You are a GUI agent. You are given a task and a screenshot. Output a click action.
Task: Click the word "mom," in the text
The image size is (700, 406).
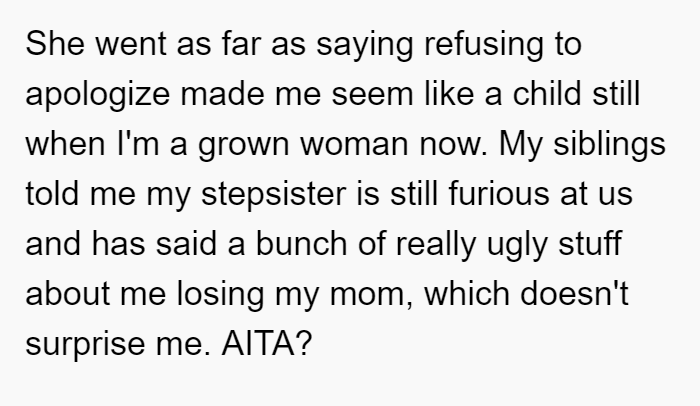click(371, 296)
